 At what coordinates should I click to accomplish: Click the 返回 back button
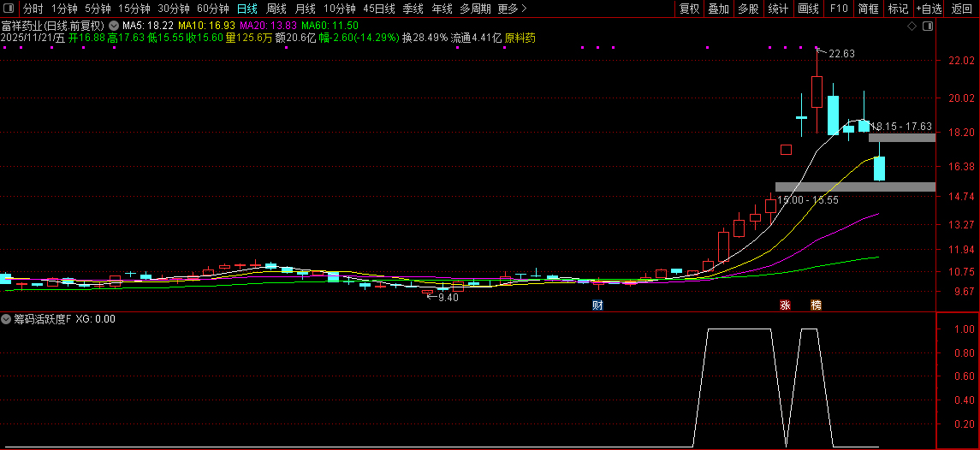tap(962, 9)
